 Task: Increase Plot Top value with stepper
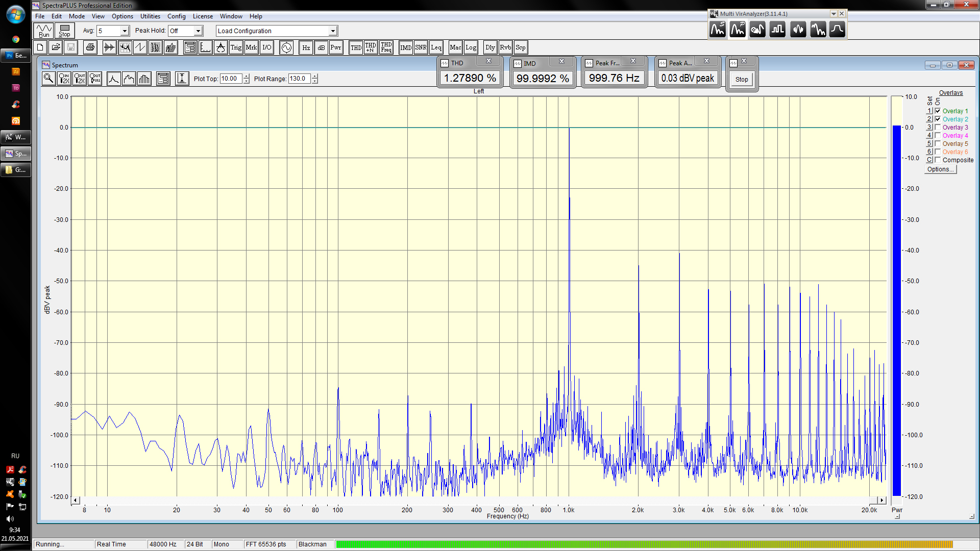click(247, 76)
